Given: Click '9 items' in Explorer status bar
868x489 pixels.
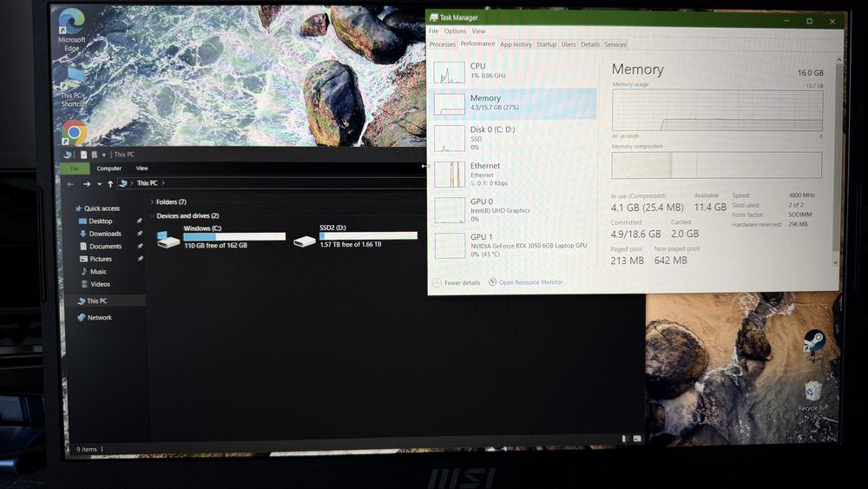Looking at the screenshot, I should coord(86,449).
